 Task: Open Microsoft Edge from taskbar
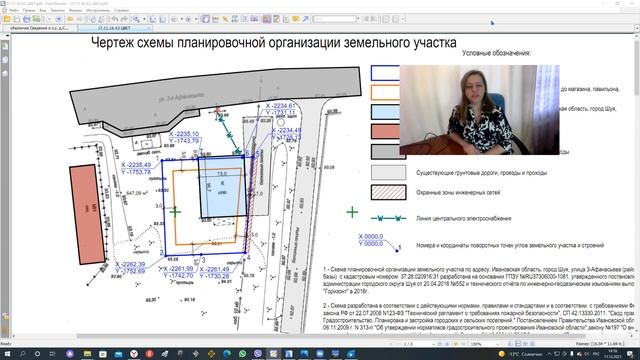[227, 353]
